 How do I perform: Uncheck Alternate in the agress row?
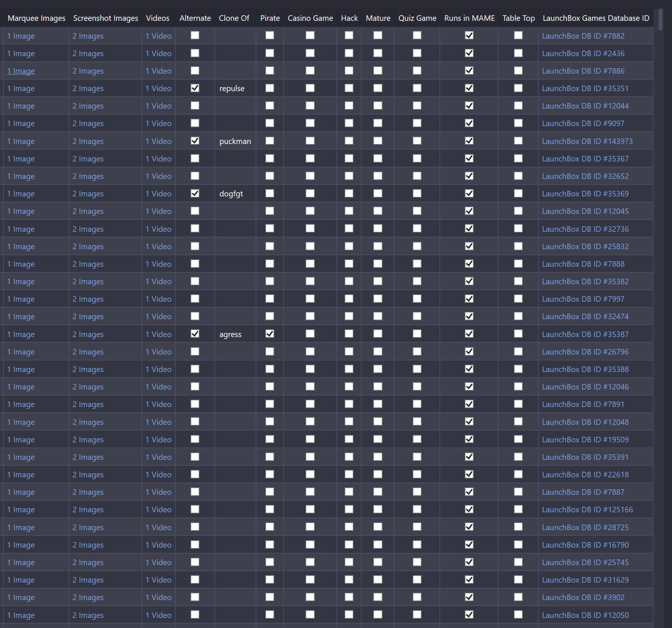coord(195,334)
